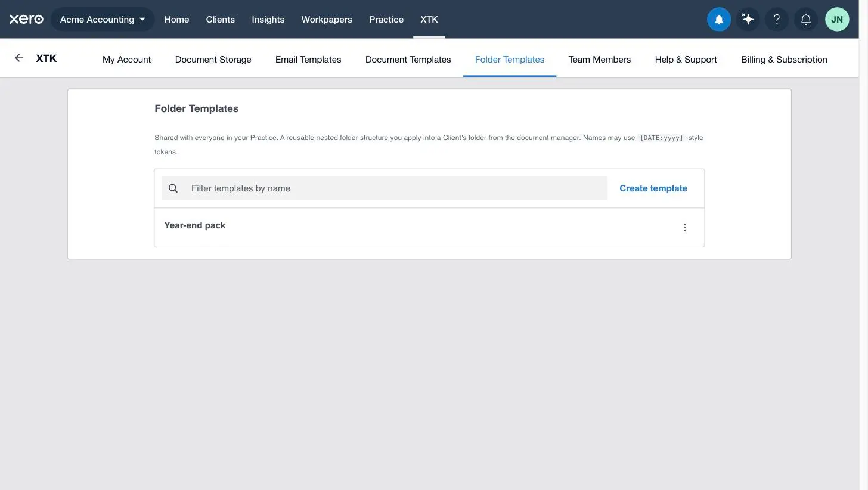Viewport: 868px width, 490px height.
Task: Open the three-dot menu for Year-end pack
Action: tap(685, 227)
